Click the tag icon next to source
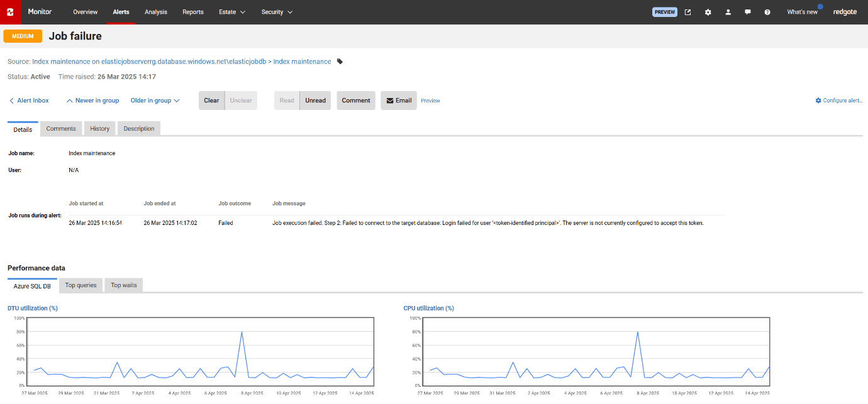This screenshot has height=404, width=868. click(x=340, y=62)
